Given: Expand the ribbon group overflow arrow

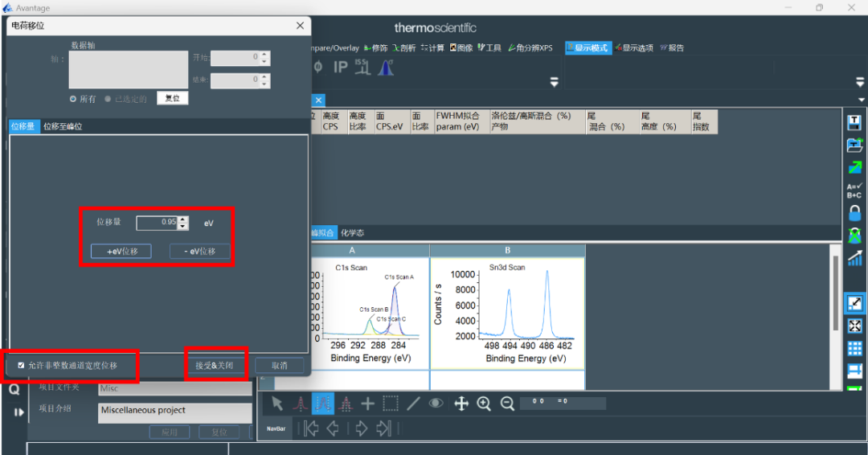Looking at the screenshot, I should [x=554, y=83].
